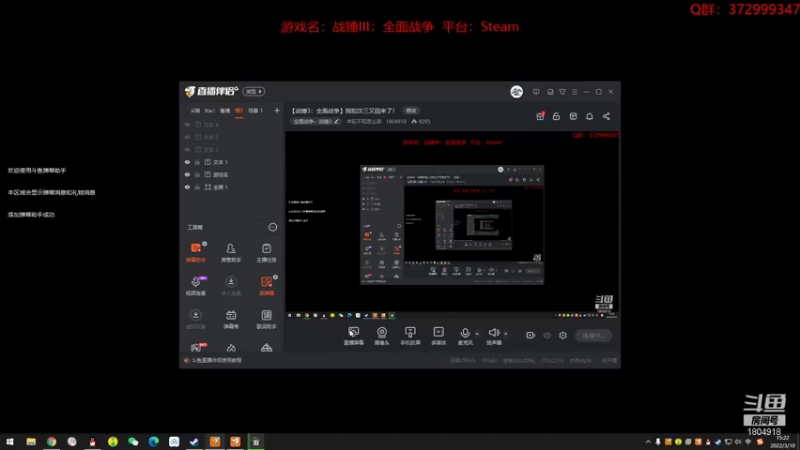Open the highlighted orange tool under 主播任务

point(266,285)
